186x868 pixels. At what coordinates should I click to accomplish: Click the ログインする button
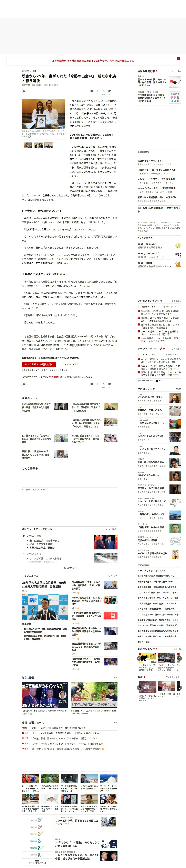click(72, 364)
